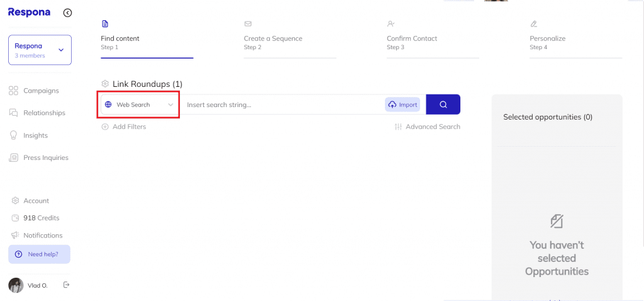Click the "Step 2" label
Image resolution: width=644 pixels, height=301 pixels.
point(253,47)
